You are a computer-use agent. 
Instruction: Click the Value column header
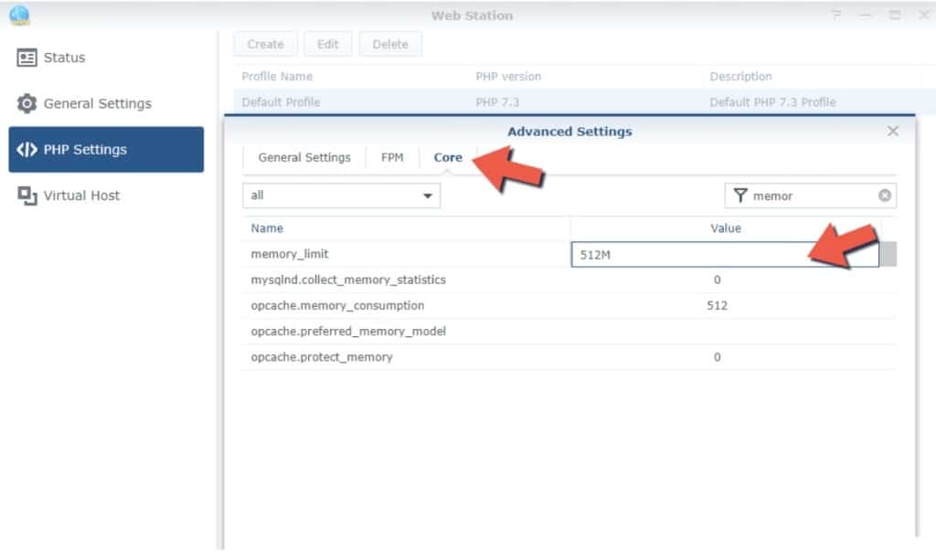725,228
